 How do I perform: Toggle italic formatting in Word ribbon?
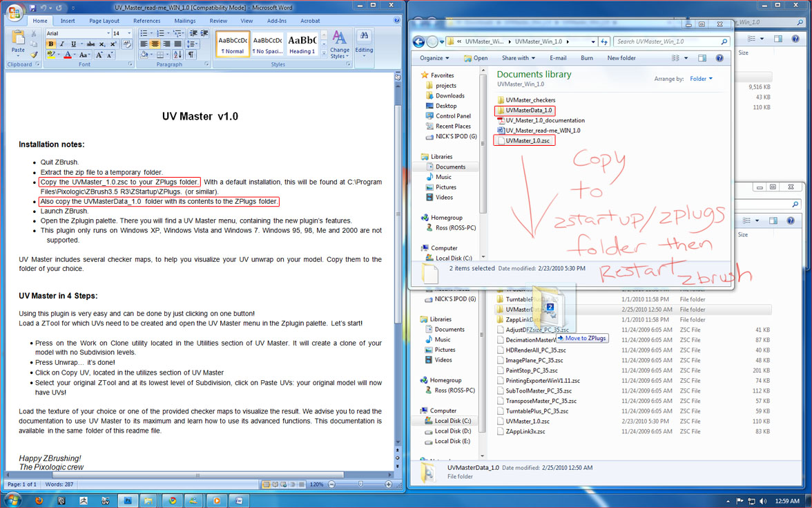tap(62, 44)
